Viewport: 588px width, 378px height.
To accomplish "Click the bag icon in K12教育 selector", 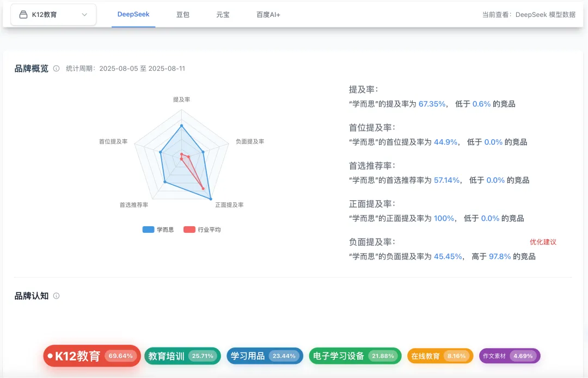I will [x=23, y=15].
